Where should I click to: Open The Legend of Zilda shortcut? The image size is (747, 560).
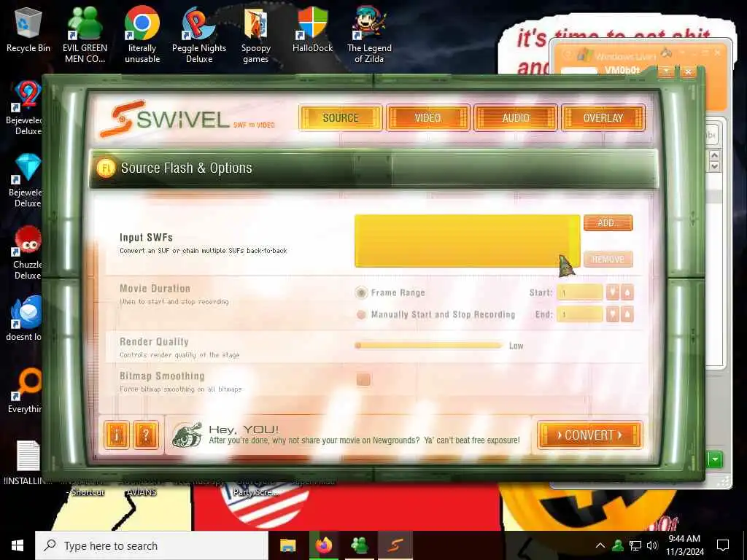click(x=369, y=34)
